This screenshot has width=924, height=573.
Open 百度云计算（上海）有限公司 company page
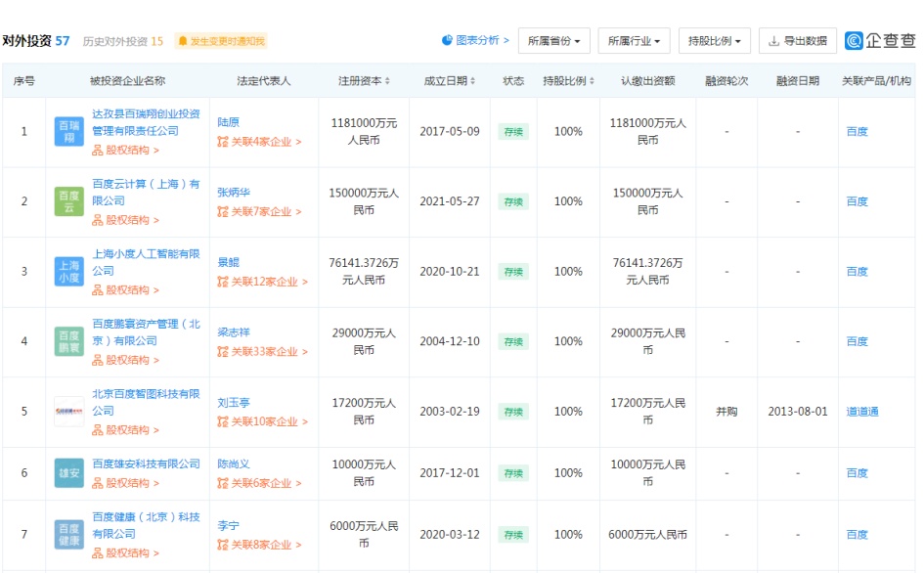click(x=146, y=193)
